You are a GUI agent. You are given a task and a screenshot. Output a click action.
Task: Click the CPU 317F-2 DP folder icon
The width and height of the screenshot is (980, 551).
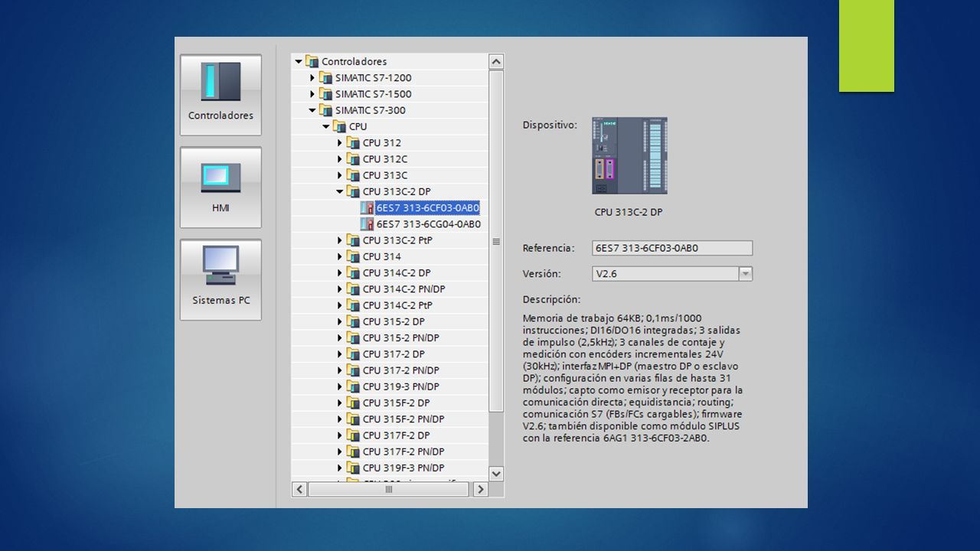pyautogui.click(x=353, y=435)
